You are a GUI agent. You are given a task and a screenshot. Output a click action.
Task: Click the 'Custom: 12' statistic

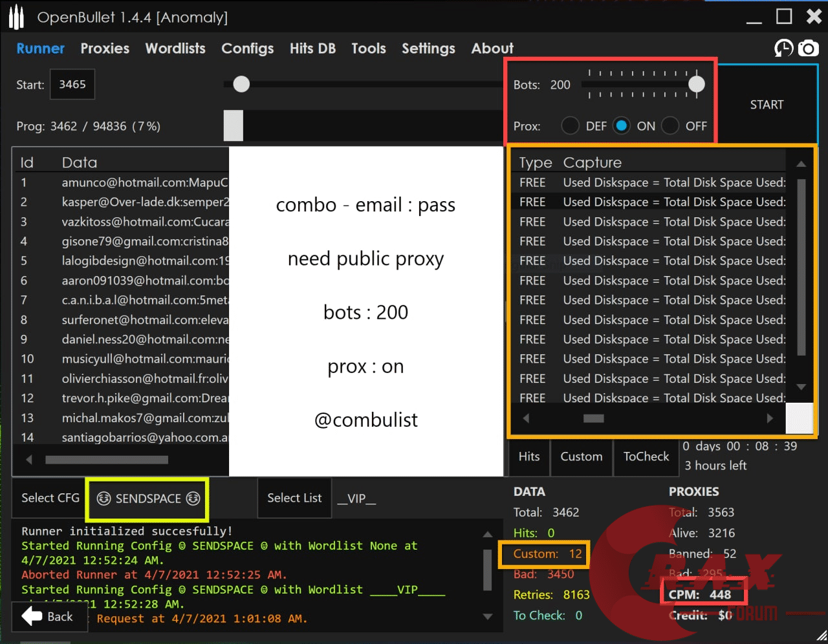pyautogui.click(x=548, y=553)
